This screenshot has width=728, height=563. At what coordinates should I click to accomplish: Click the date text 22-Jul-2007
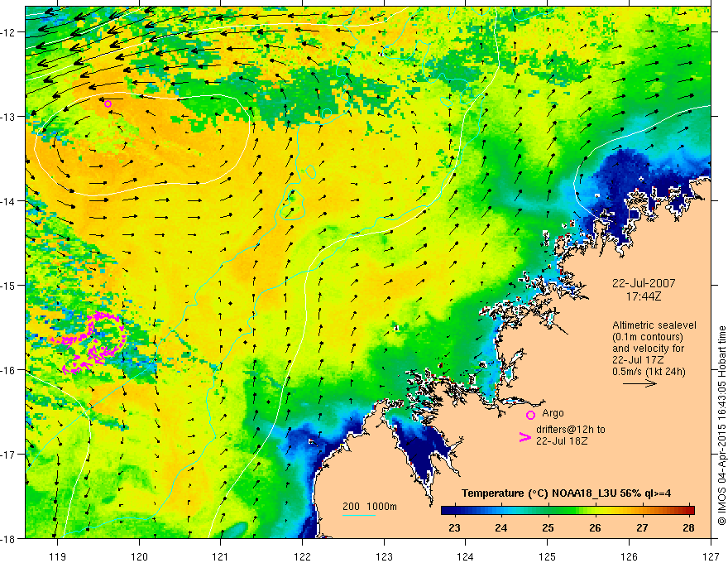644,283
